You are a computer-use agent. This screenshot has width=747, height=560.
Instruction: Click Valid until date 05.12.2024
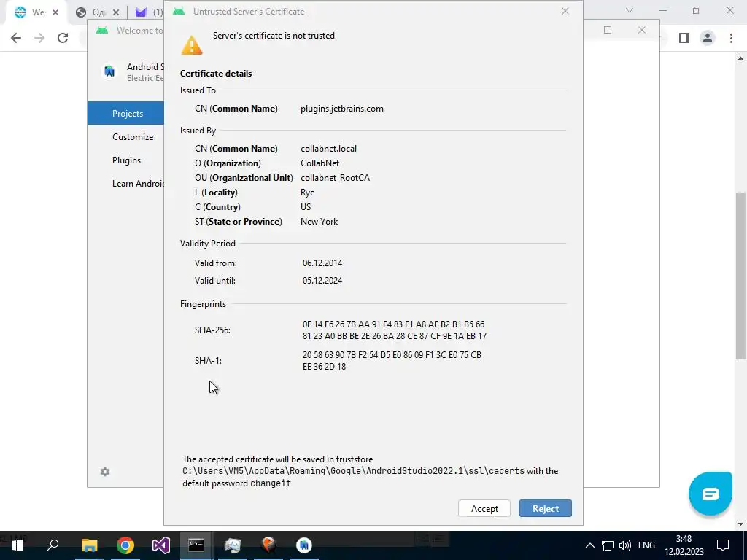322,281
